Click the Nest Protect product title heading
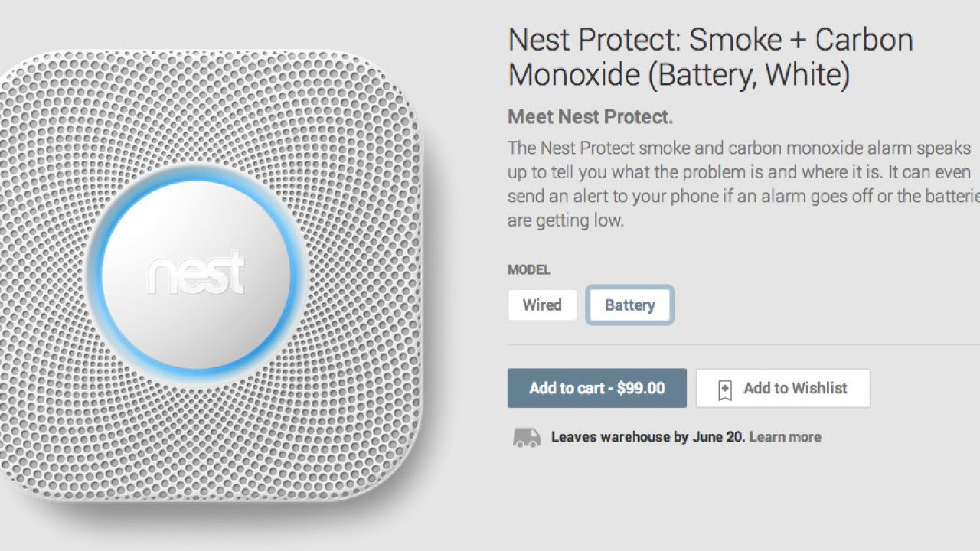Viewport: 980px width, 551px height. click(x=710, y=57)
